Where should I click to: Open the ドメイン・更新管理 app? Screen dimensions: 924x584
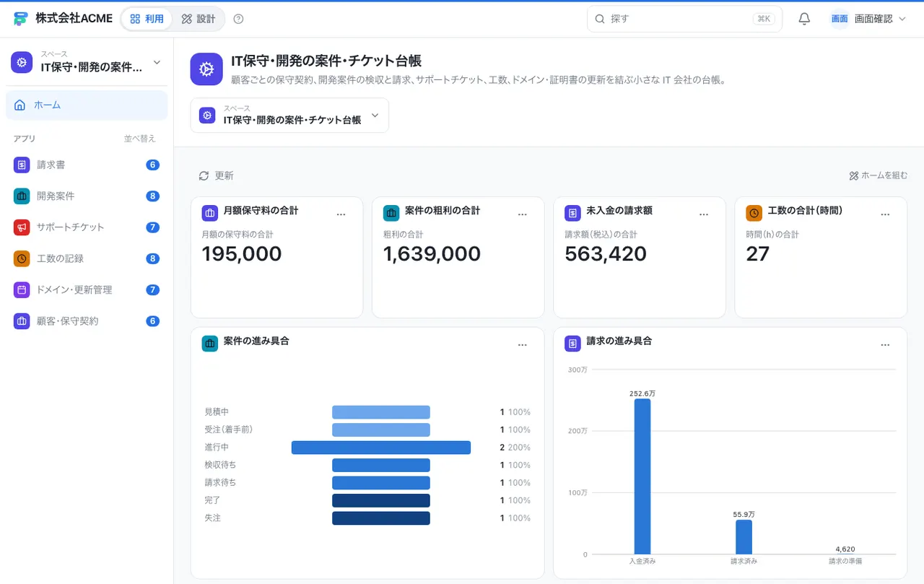[x=87, y=289]
